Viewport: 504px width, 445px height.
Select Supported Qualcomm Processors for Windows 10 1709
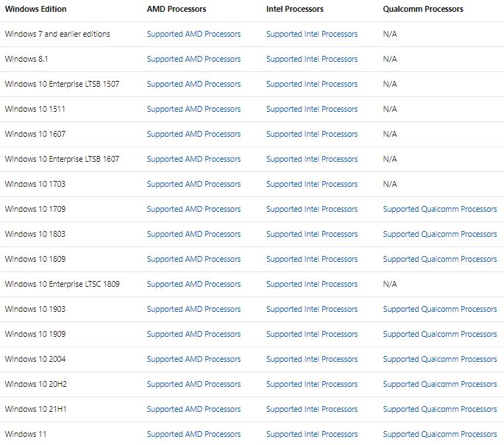[x=440, y=209]
